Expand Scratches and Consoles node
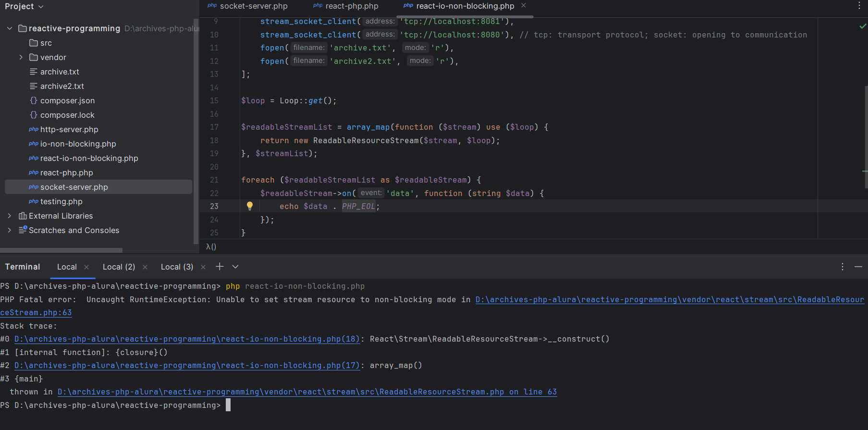This screenshot has width=868, height=430. click(x=10, y=230)
